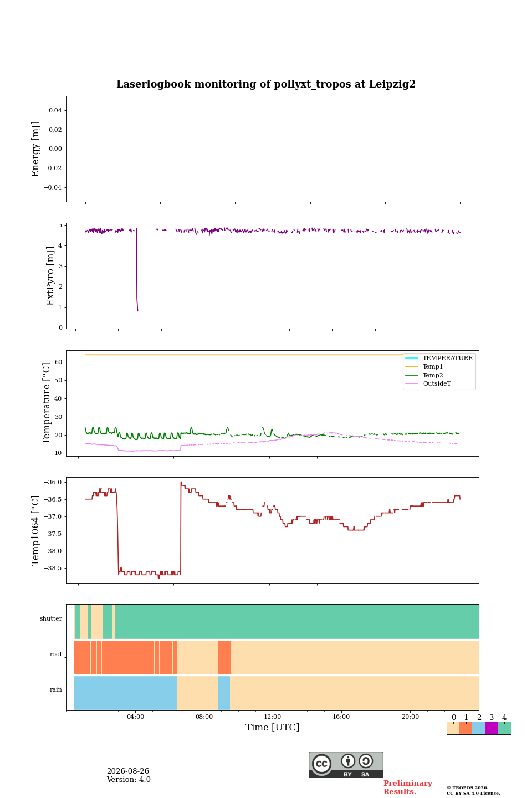This screenshot has width=532, height=798.
Task: Click the colorbar swatch for value 0
Action: [453, 728]
